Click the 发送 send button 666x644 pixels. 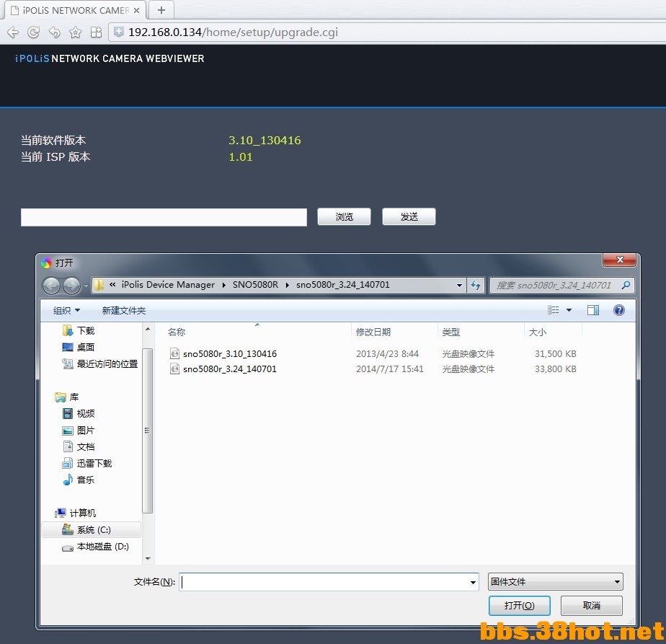pyautogui.click(x=409, y=217)
